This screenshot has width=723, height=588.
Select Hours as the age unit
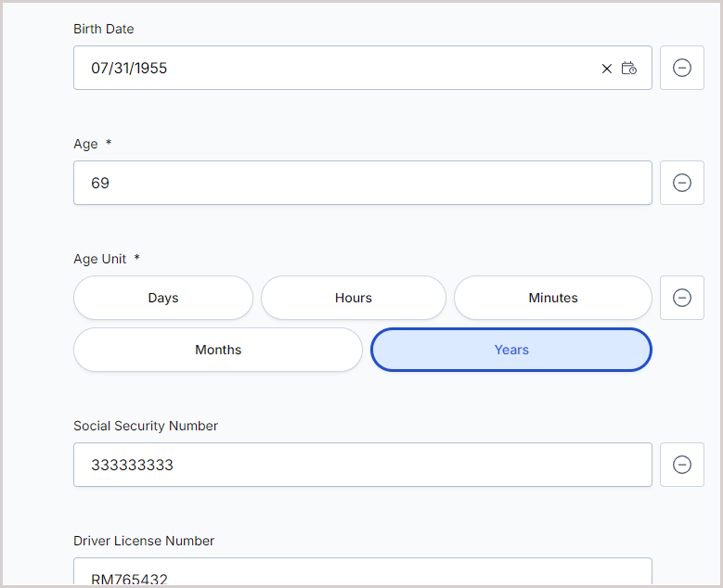354,298
